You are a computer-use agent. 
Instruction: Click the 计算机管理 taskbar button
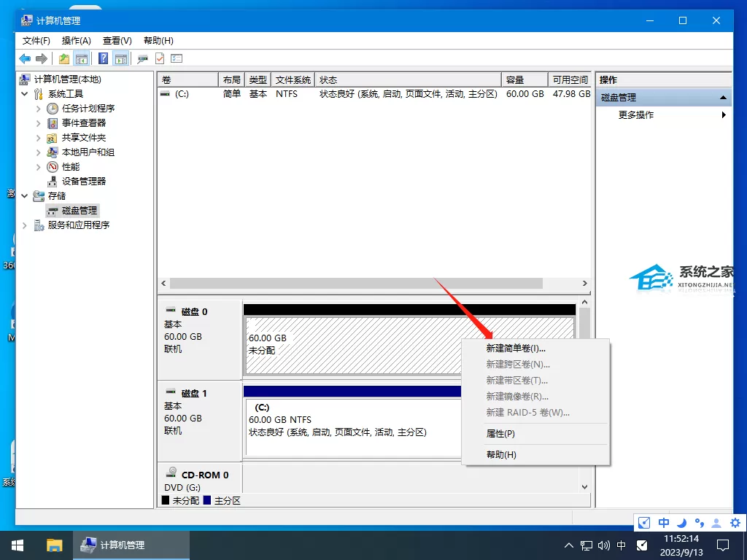coord(131,545)
